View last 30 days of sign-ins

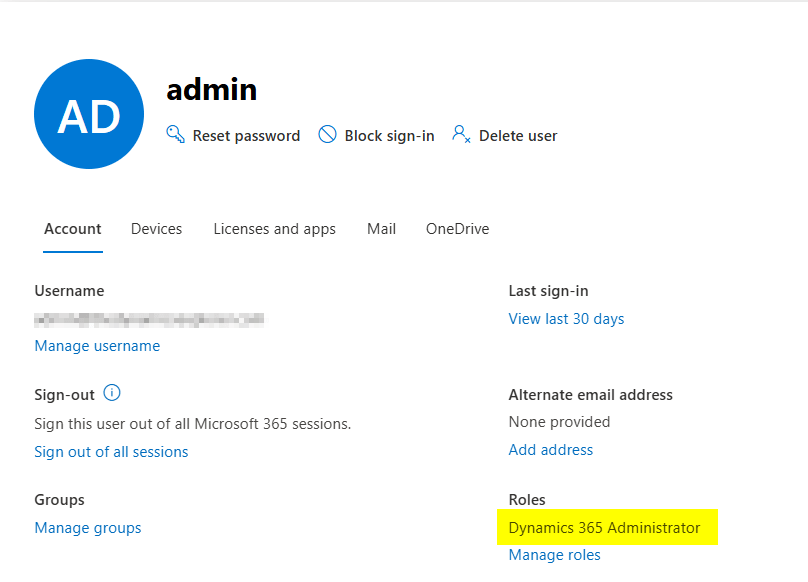(x=566, y=319)
